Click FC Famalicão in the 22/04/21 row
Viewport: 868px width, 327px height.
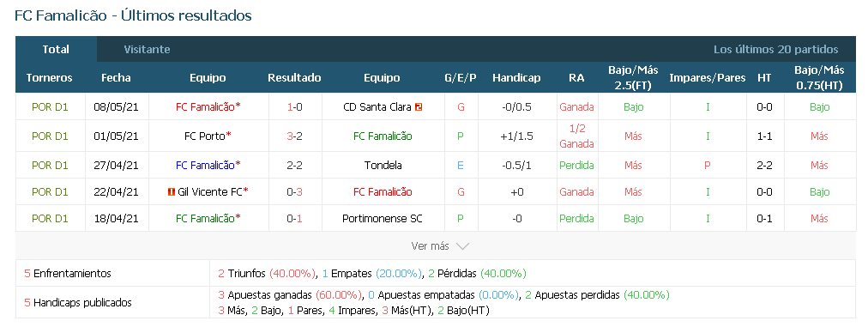pyautogui.click(x=383, y=191)
